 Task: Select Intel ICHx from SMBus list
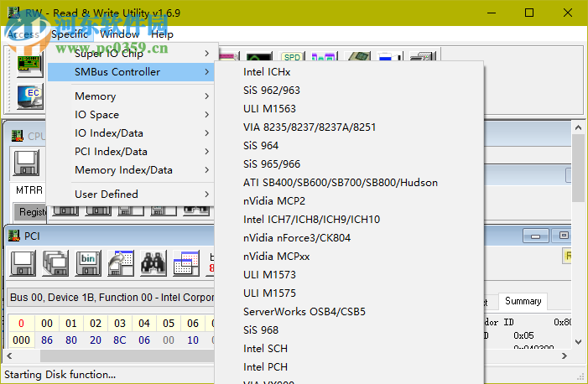tap(267, 72)
